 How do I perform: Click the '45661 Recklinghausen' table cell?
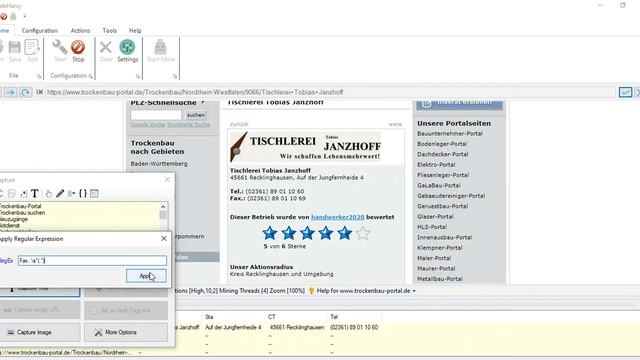coord(297,327)
